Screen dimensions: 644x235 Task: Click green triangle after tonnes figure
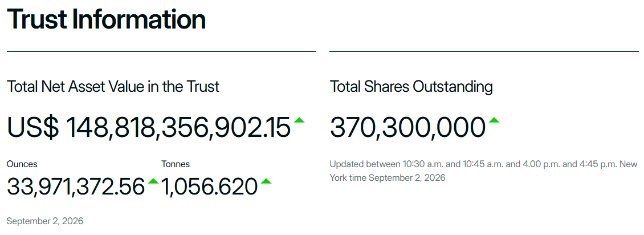[x=266, y=181]
